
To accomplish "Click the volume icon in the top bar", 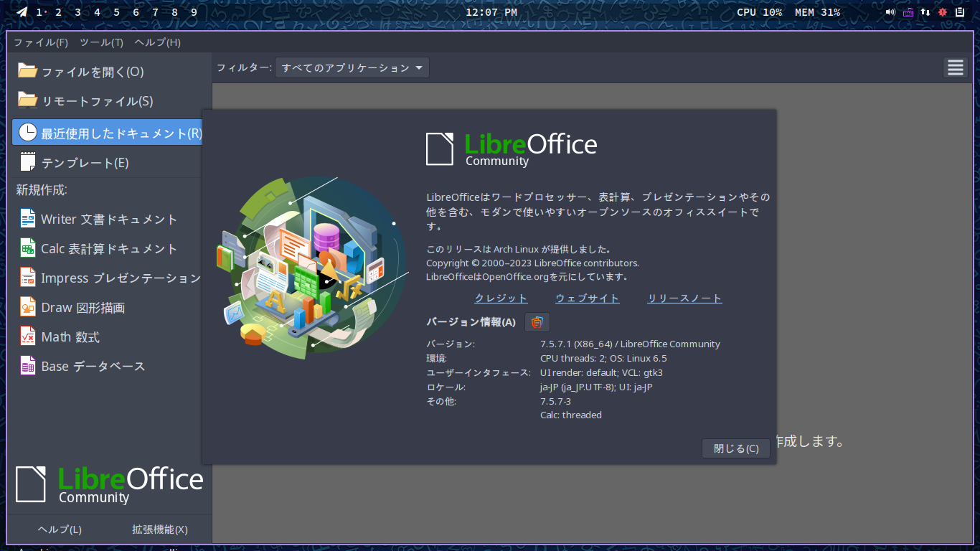I will click(x=890, y=12).
